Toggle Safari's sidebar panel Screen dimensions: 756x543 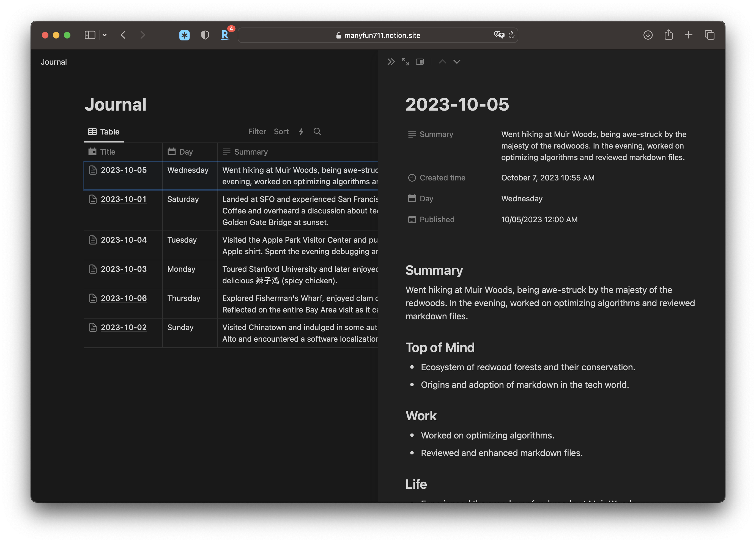tap(90, 35)
